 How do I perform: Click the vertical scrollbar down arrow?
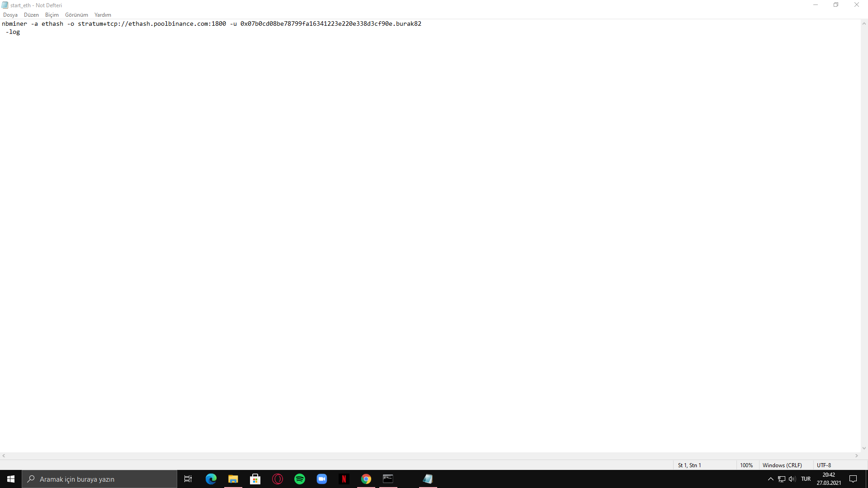864,448
